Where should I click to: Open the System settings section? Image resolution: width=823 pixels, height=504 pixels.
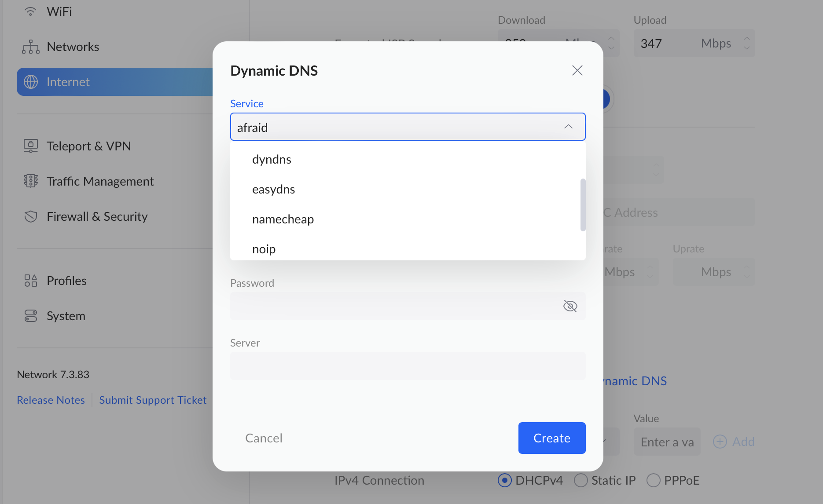(66, 316)
